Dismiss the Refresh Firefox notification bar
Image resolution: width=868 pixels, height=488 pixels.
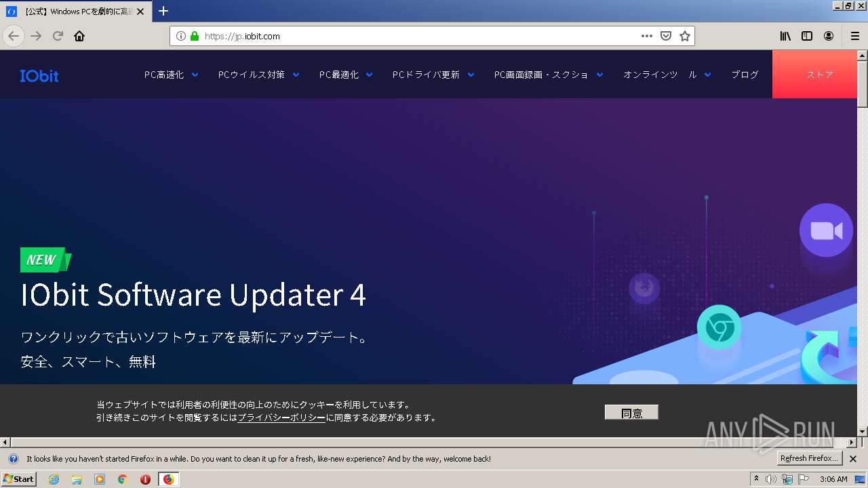853,459
